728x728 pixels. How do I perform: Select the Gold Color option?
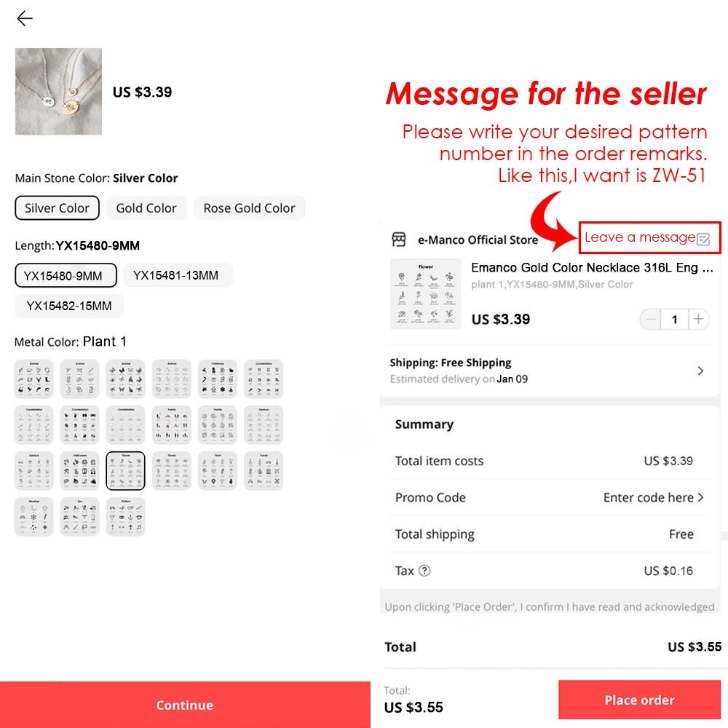point(146,208)
